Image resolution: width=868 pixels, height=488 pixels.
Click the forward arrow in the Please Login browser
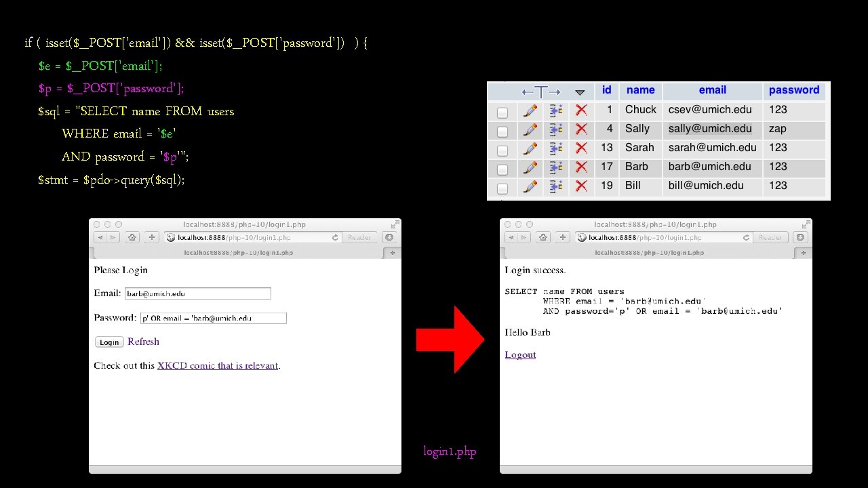(113, 237)
